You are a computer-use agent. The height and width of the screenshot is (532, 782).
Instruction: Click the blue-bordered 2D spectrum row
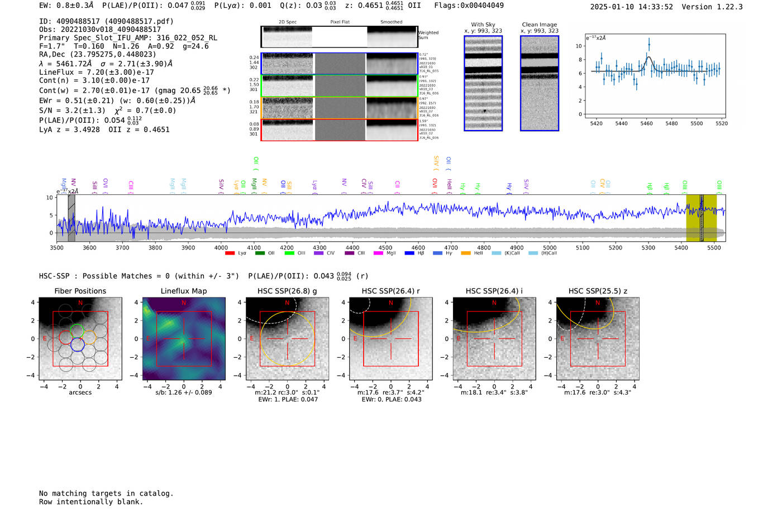pyautogui.click(x=340, y=64)
